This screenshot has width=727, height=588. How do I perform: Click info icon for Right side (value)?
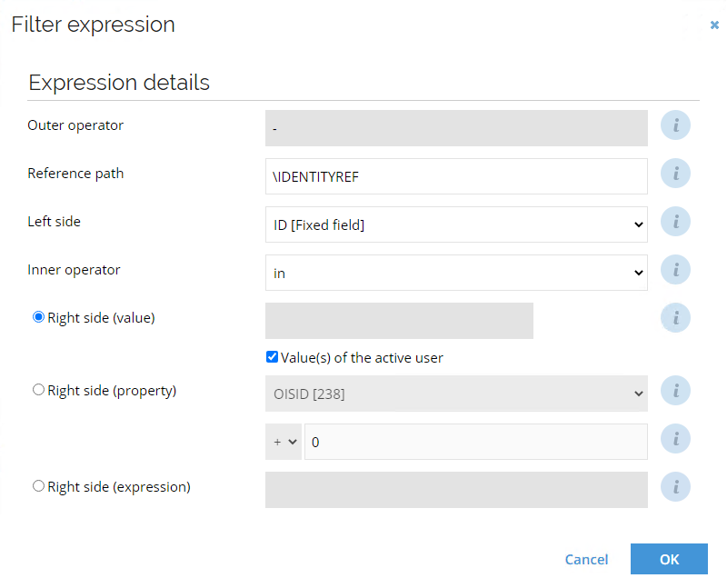coord(675,318)
